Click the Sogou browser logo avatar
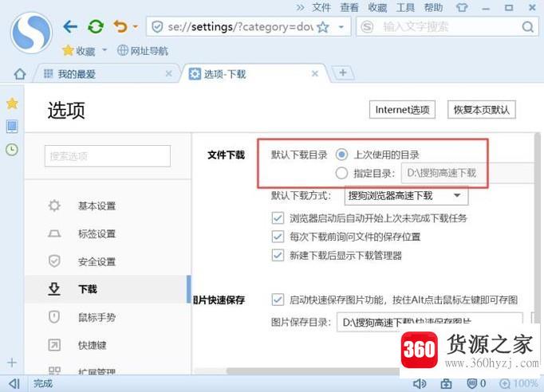This screenshot has width=544, height=392. [x=31, y=32]
